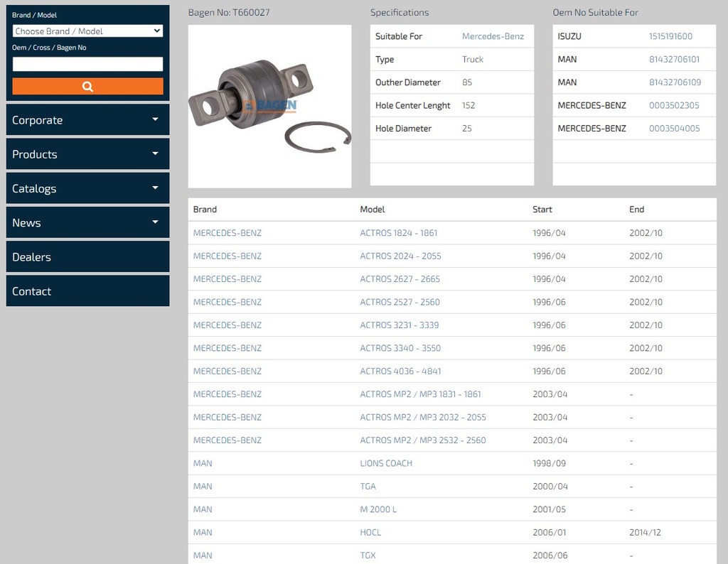The height and width of the screenshot is (564, 728).
Task: Open Mercedes-Benz OEM number 0003502305
Action: tap(674, 105)
